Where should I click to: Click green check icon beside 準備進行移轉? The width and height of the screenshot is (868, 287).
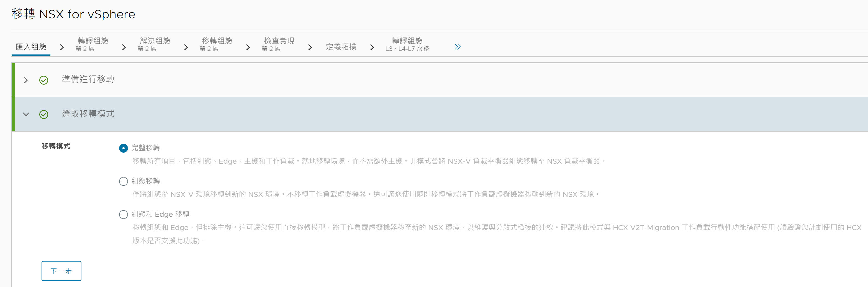point(44,80)
